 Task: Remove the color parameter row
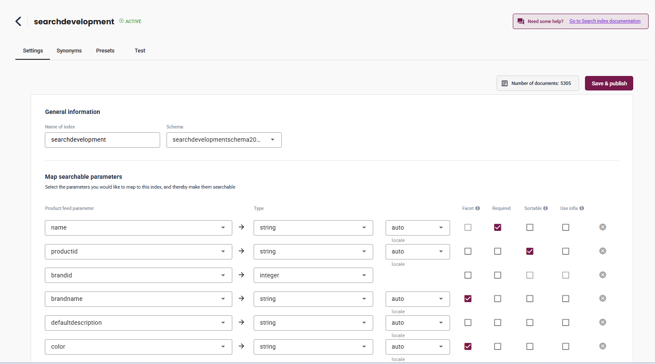(x=602, y=346)
